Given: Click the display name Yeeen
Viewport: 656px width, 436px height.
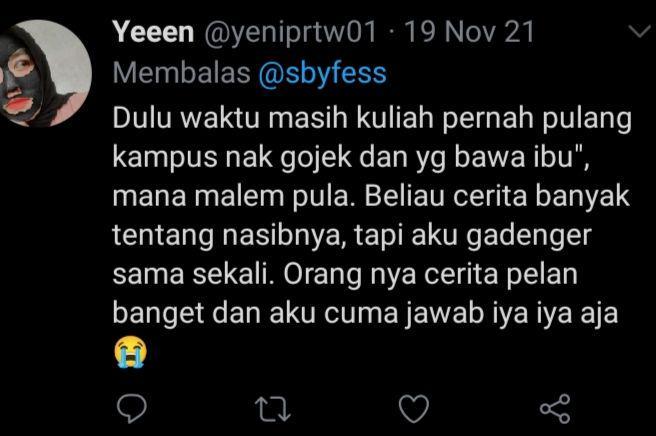Looking at the screenshot, I should (153, 32).
